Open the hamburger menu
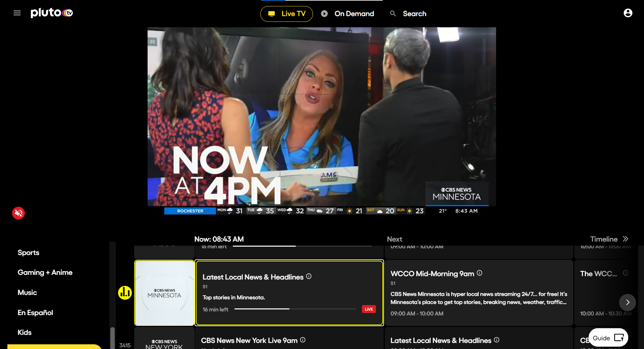The height and width of the screenshot is (349, 644). (x=17, y=13)
